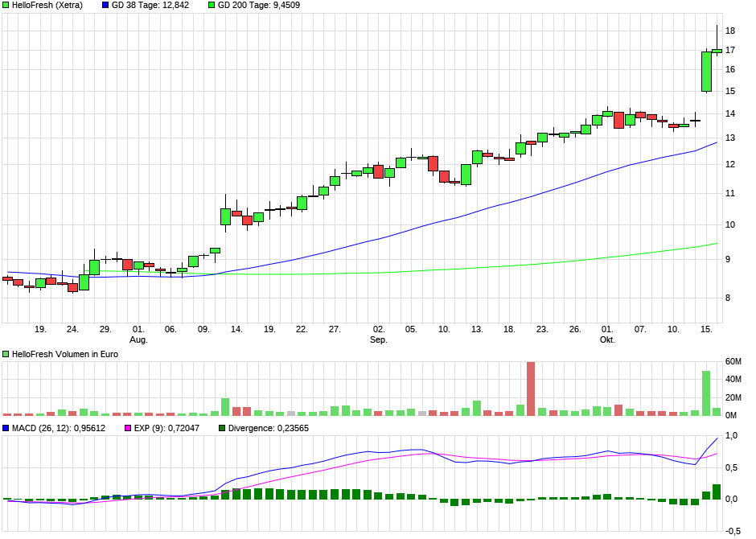Screen dimensions: 756x539
Task: Select the 'EXP (9): 0,72047' label
Action: pos(166,428)
